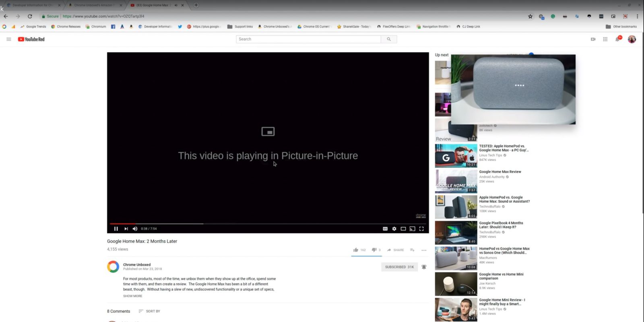Like the video with thumbs up

[356, 250]
